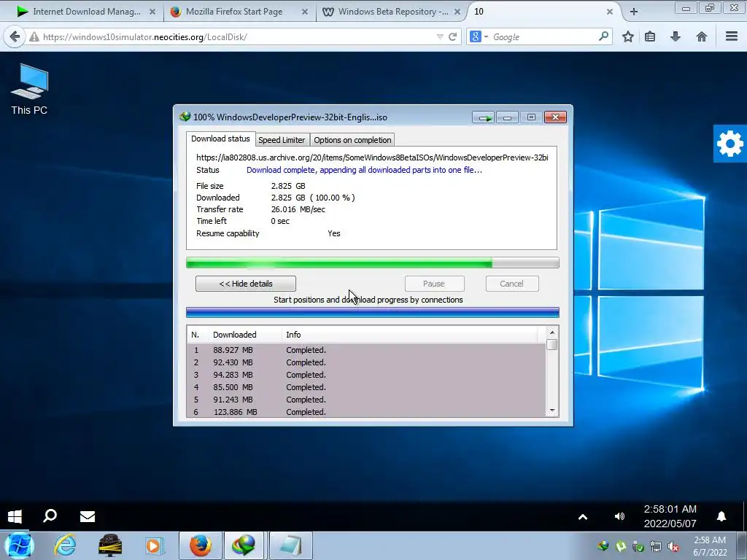Switch to the Speed Limiter tab
Viewport: 747px width, 560px height.
tap(282, 140)
